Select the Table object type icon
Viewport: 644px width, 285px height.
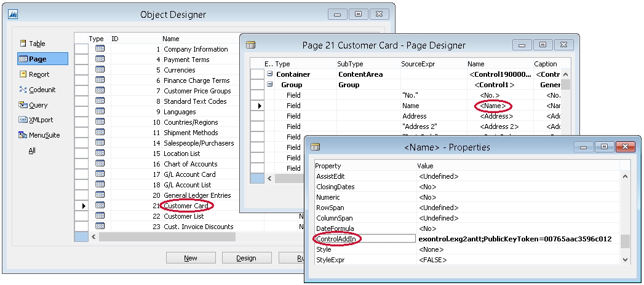(x=23, y=44)
